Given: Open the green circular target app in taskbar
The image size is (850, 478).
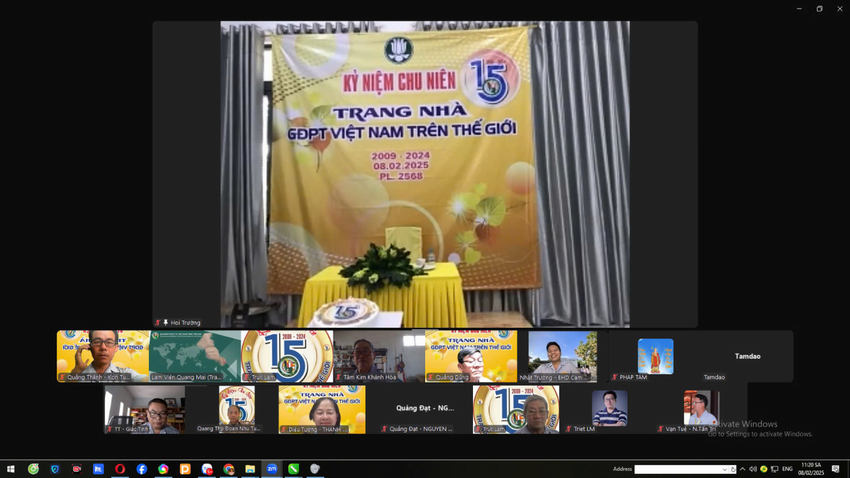Looking at the screenshot, I should pos(33,469).
